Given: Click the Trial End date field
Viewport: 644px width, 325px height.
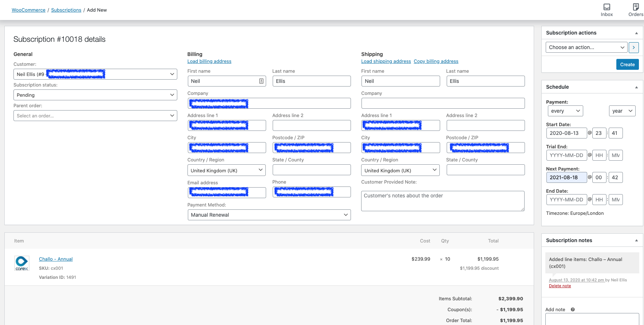Looking at the screenshot, I should click(566, 155).
